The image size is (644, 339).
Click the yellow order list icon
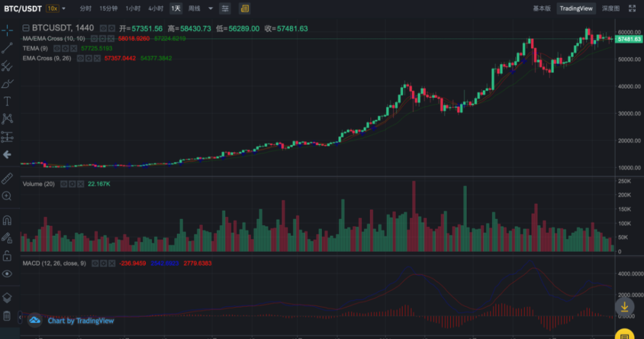pyautogui.click(x=245, y=8)
